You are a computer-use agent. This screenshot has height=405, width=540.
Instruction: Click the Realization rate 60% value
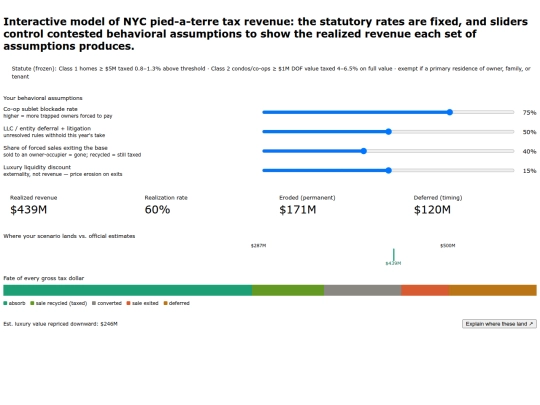coord(157,209)
